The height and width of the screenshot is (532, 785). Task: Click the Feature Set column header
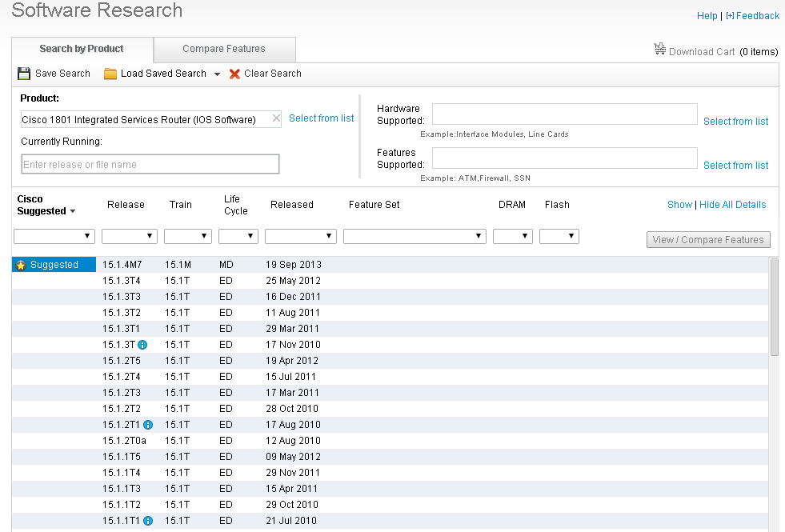coord(374,205)
